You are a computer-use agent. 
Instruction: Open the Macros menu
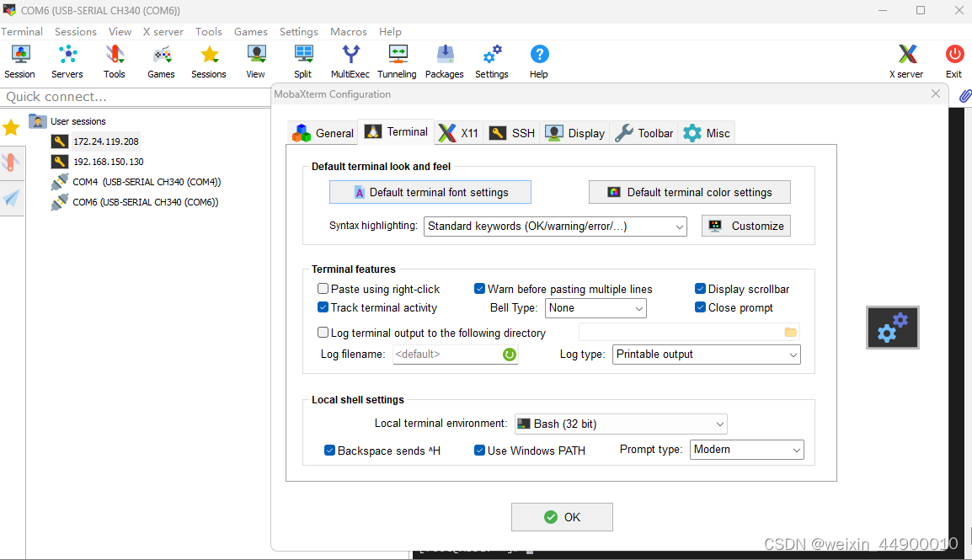349,32
